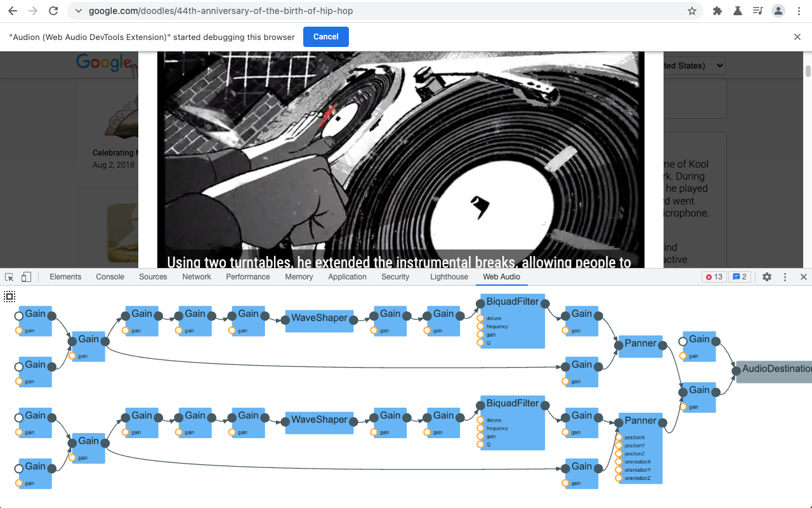Open the site info dropdown in address bar
The width and height of the screenshot is (812, 508).
79,11
